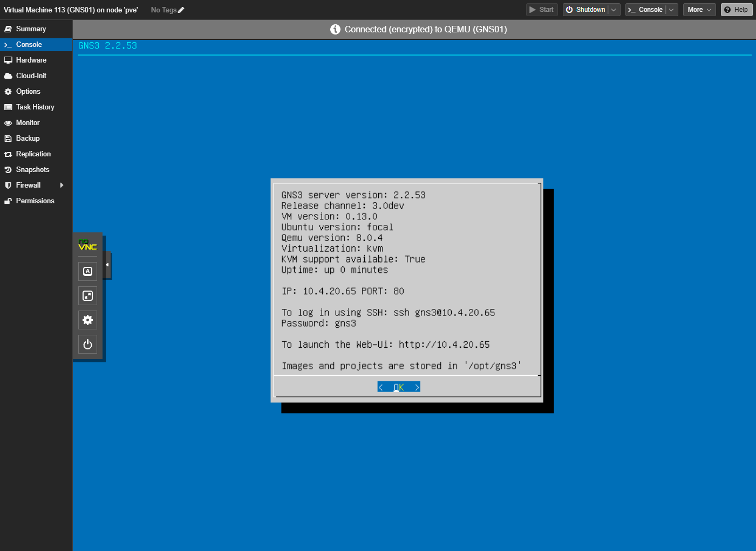Select Snapshots in the sidebar

coord(32,169)
